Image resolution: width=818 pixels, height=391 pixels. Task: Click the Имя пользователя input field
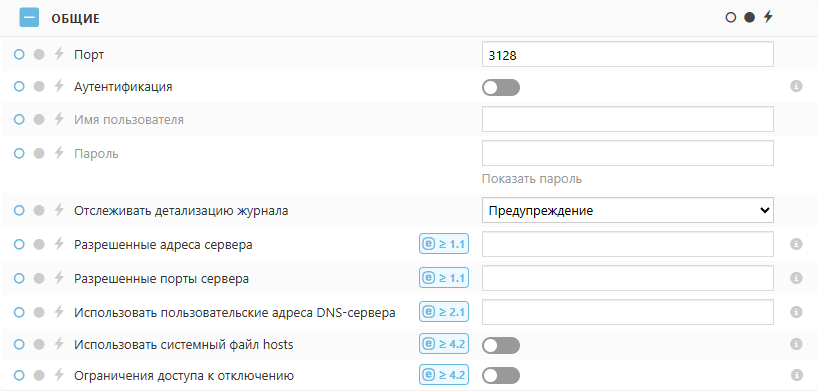click(x=628, y=120)
